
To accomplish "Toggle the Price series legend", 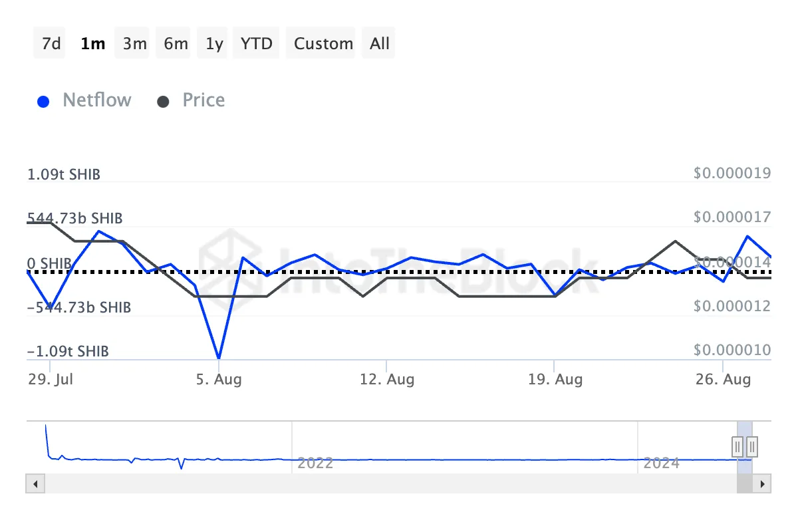I will pos(192,100).
